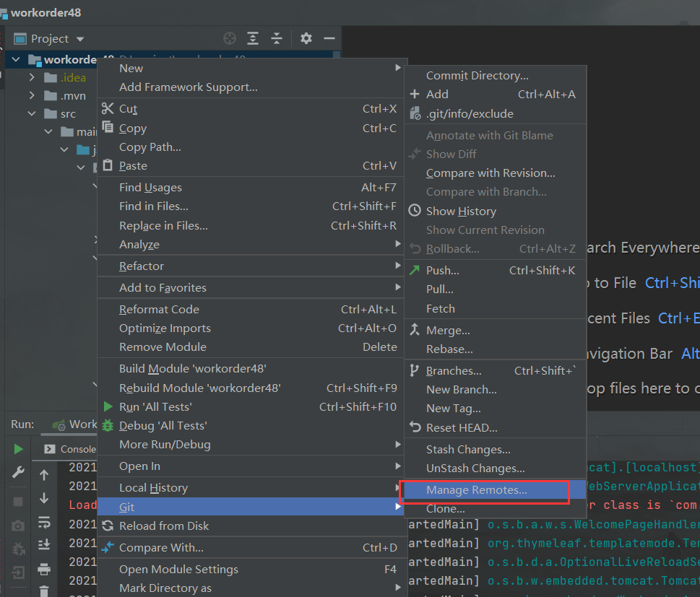Choose Fetch in Git submenu
Image resolution: width=700 pixels, height=597 pixels.
(x=496, y=309)
